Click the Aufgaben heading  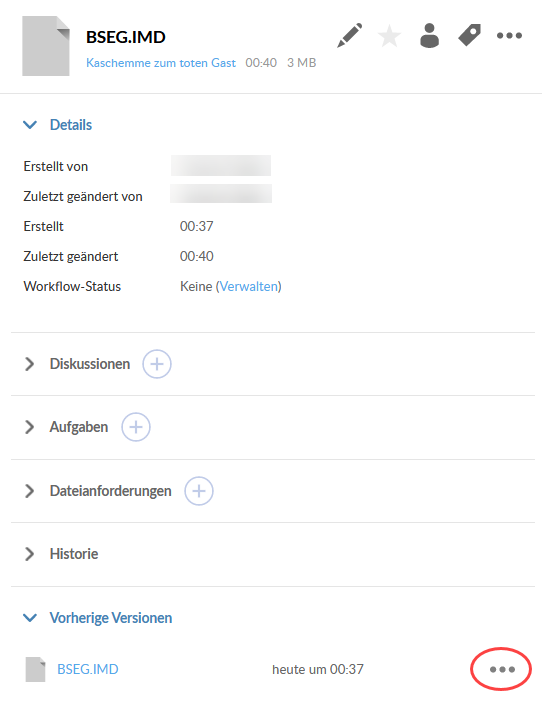coord(79,427)
